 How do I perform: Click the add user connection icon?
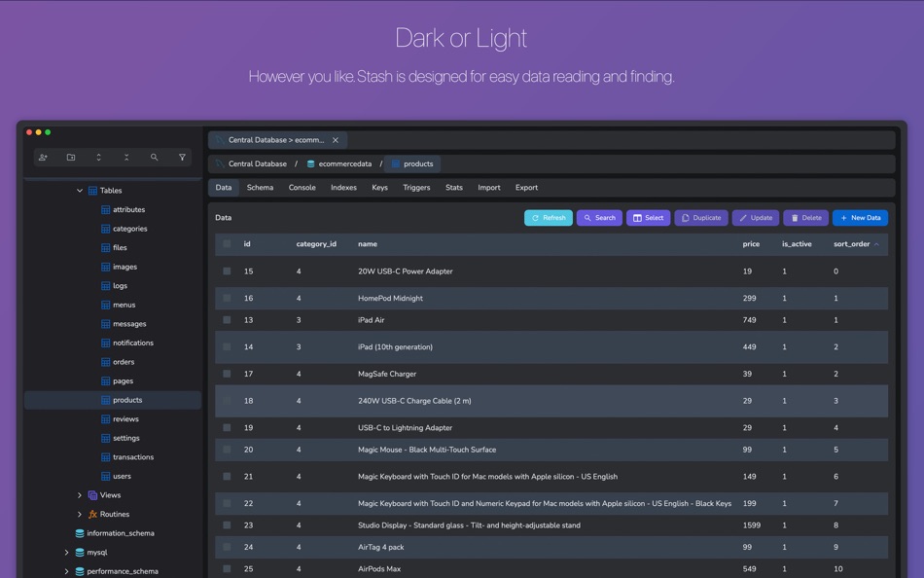(x=43, y=158)
